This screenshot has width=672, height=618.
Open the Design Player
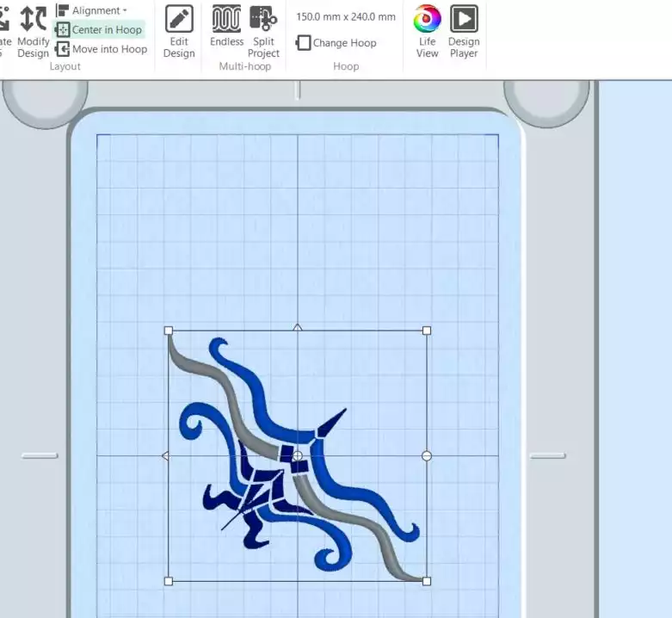click(464, 31)
